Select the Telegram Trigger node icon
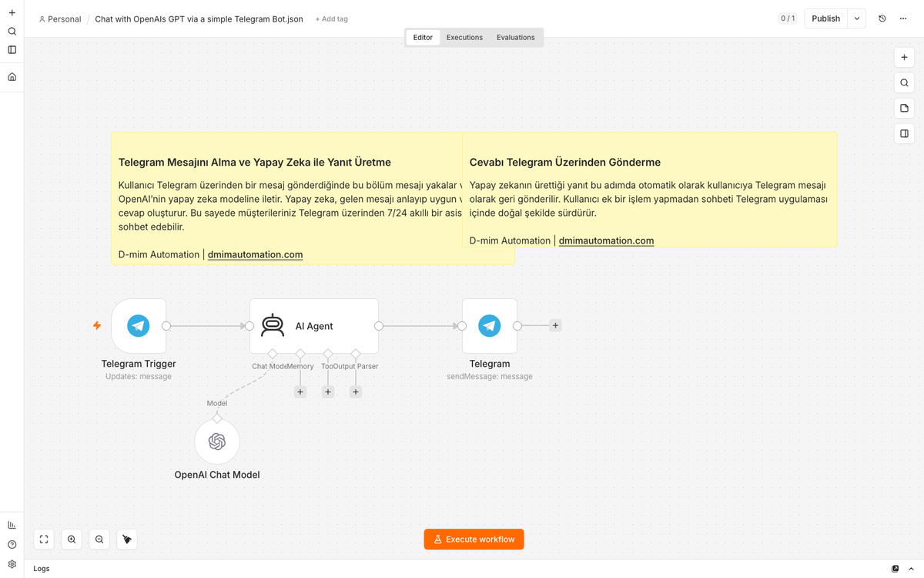The width and height of the screenshot is (924, 578). tap(139, 326)
